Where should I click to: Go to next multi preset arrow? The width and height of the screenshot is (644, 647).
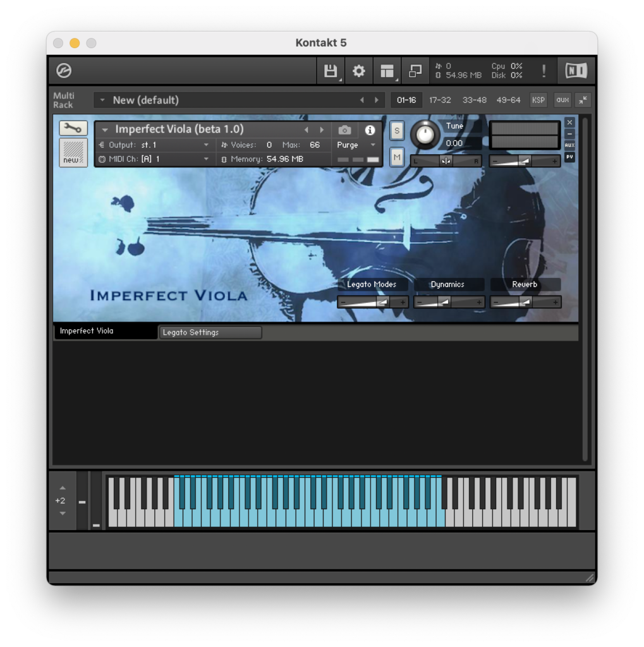[377, 100]
